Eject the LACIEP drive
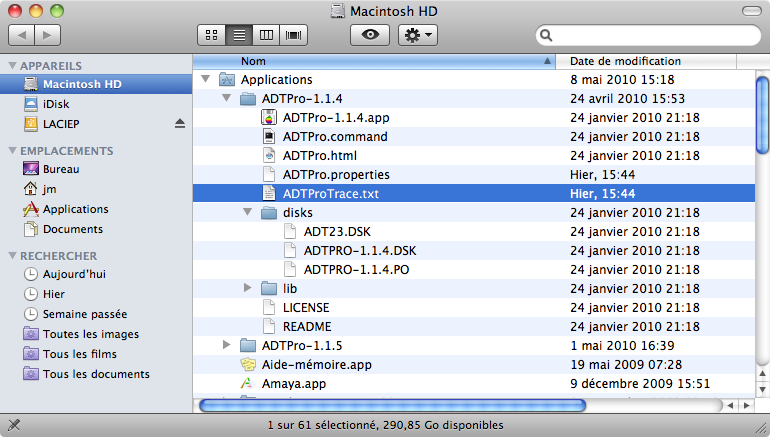 click(x=180, y=124)
